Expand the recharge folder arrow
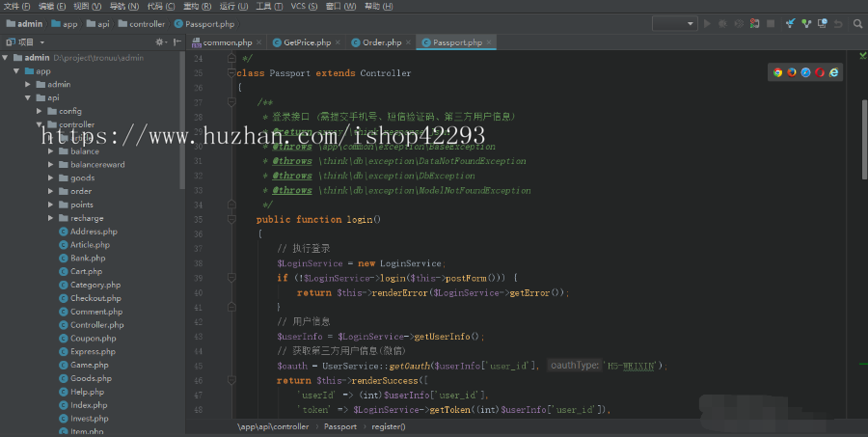 pyautogui.click(x=50, y=218)
